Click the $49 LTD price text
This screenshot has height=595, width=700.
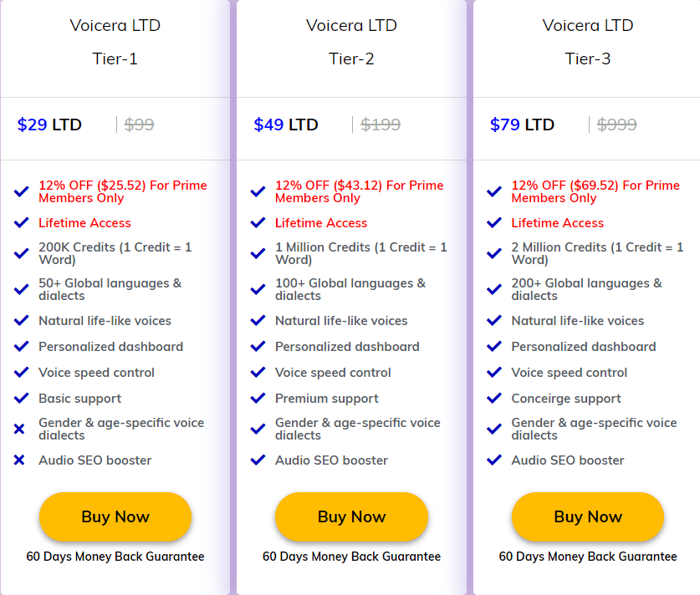[284, 124]
